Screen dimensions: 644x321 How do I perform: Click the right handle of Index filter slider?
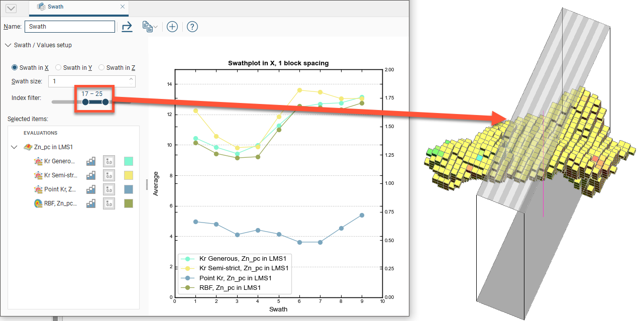coord(105,102)
